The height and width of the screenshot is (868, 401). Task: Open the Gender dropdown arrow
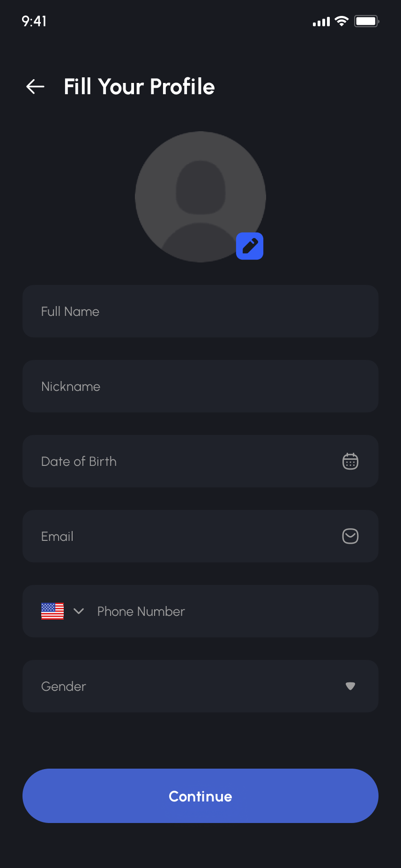click(350, 686)
